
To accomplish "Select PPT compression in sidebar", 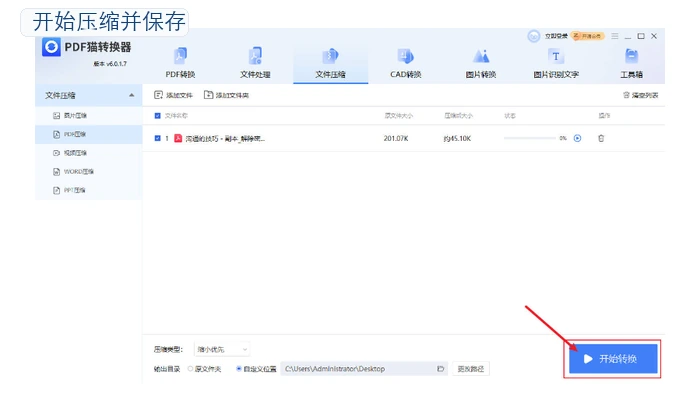I will (x=89, y=191).
